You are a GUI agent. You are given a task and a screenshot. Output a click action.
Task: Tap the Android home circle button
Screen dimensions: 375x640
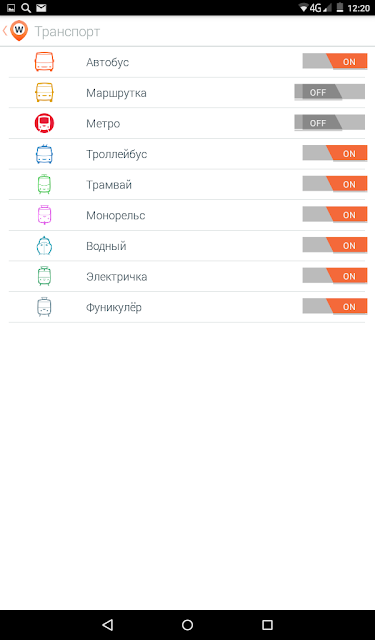[x=187, y=625]
